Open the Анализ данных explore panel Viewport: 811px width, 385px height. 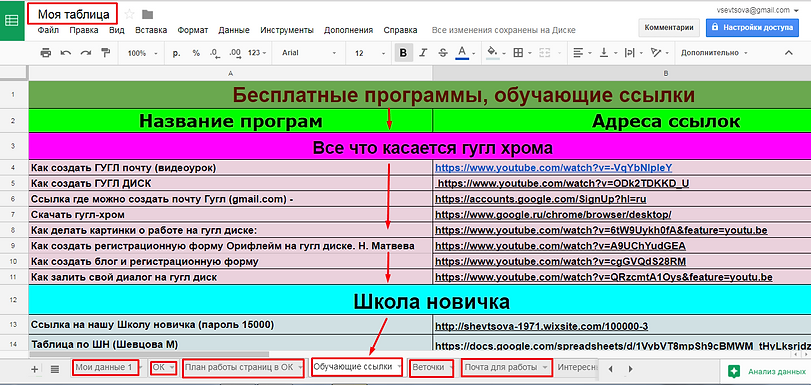(x=767, y=371)
